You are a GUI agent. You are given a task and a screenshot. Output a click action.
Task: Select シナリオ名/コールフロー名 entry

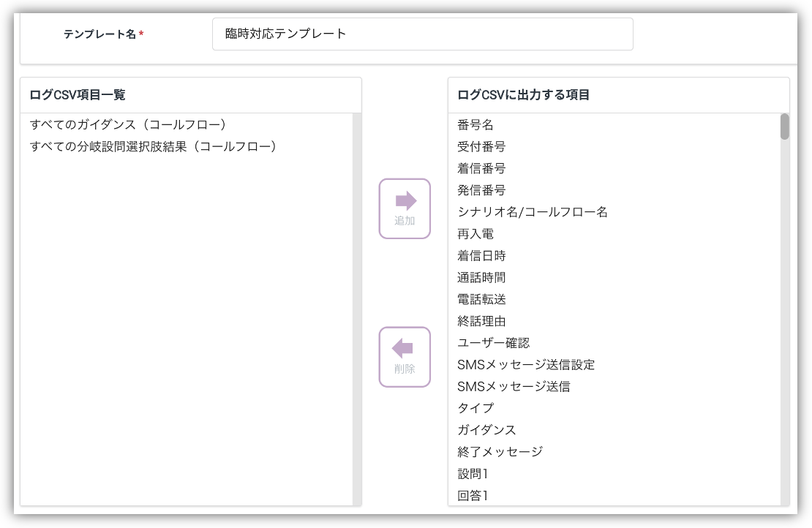point(533,212)
